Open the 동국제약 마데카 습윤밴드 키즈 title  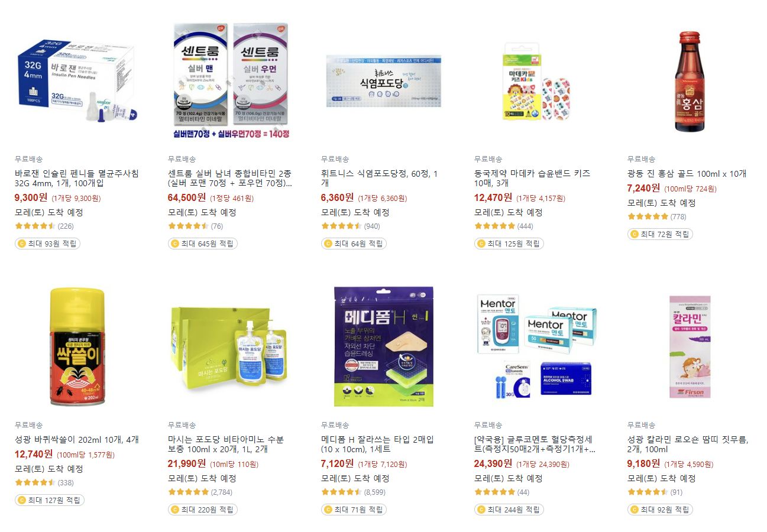(x=532, y=179)
